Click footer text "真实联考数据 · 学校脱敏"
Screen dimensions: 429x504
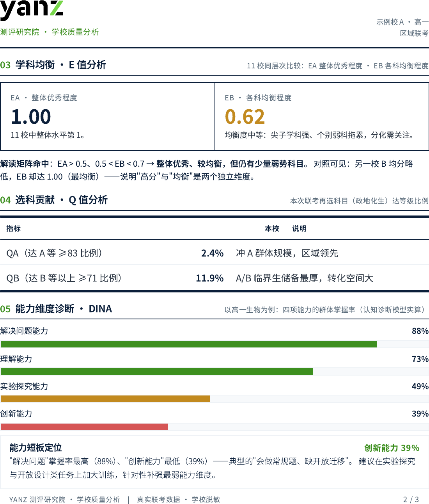[x=179, y=500]
